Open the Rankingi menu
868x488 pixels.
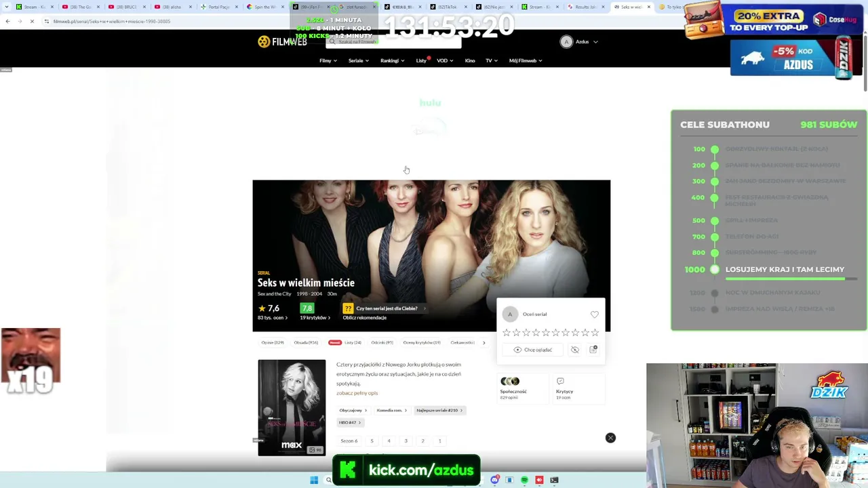[393, 60]
